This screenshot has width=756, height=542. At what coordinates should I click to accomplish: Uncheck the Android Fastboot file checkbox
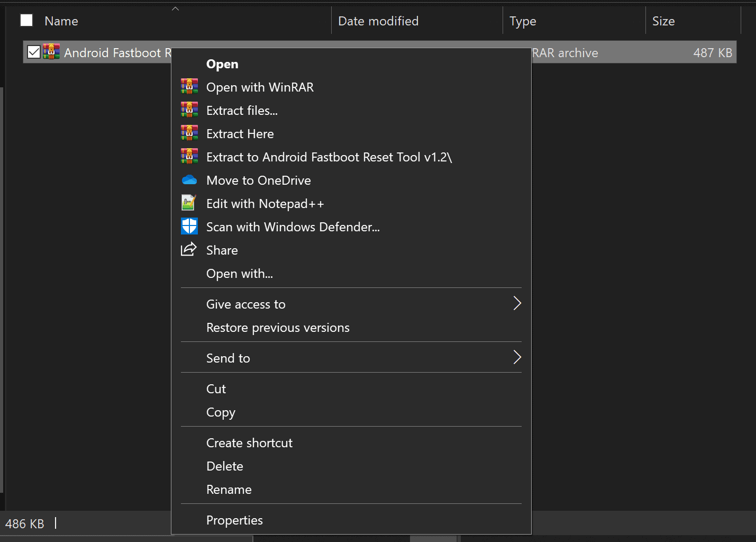(33, 51)
